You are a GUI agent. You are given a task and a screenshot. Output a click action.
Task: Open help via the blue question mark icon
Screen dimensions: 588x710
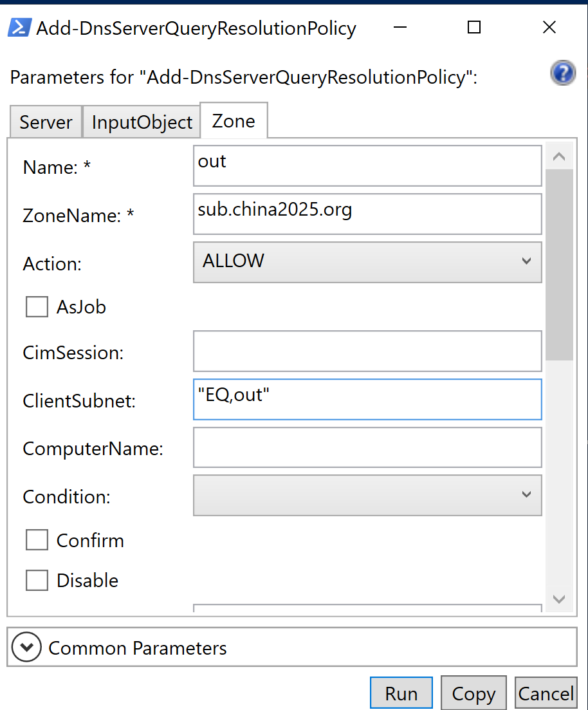point(563,73)
